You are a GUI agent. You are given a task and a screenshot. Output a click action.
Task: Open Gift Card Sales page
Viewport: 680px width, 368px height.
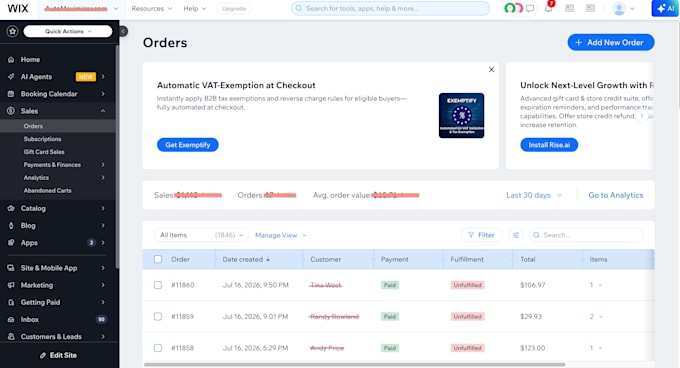click(x=44, y=152)
